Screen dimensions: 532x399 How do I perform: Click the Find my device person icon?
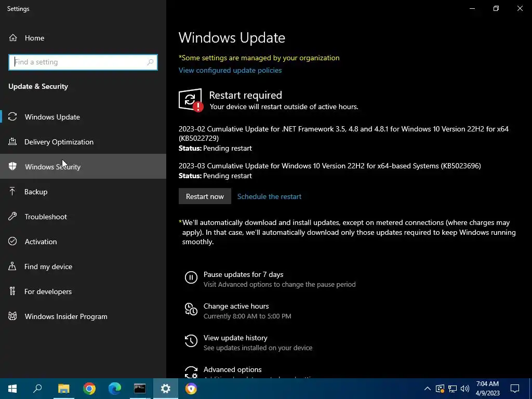pyautogui.click(x=12, y=266)
